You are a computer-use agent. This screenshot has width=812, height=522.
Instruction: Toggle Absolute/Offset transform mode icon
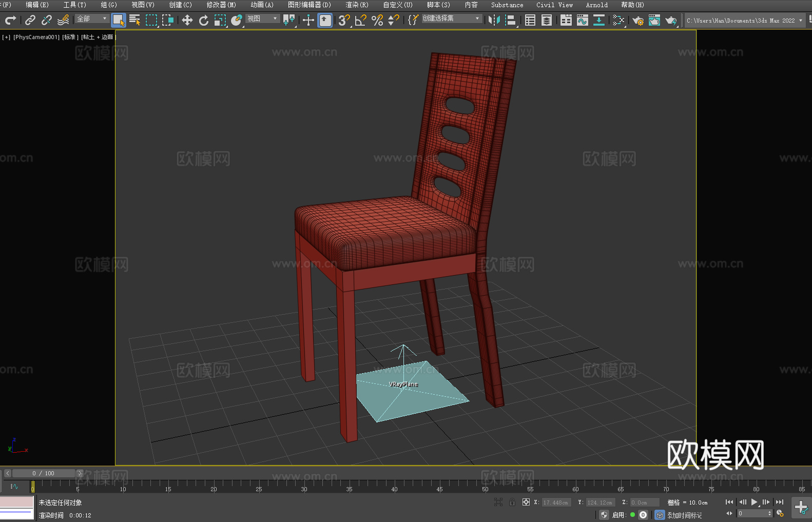[x=526, y=502]
